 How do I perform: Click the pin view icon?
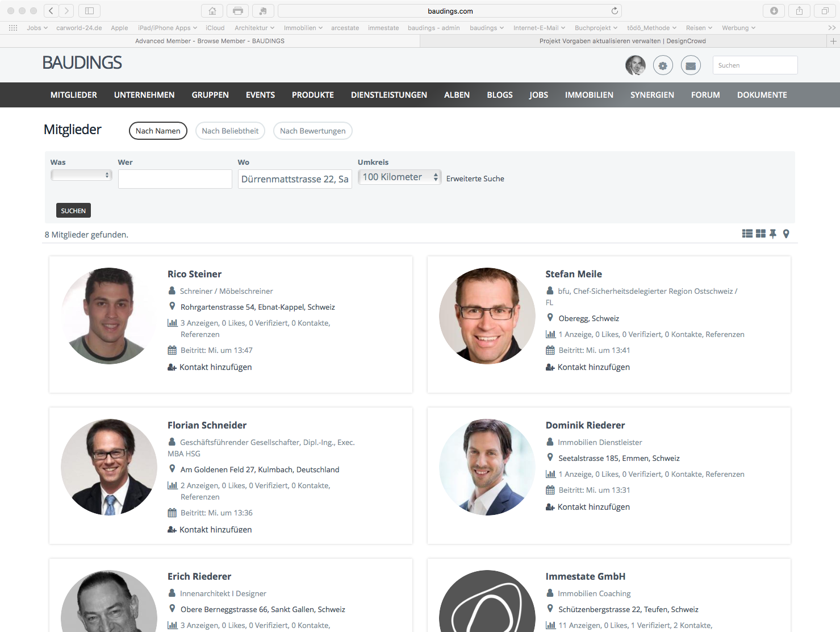click(x=773, y=234)
